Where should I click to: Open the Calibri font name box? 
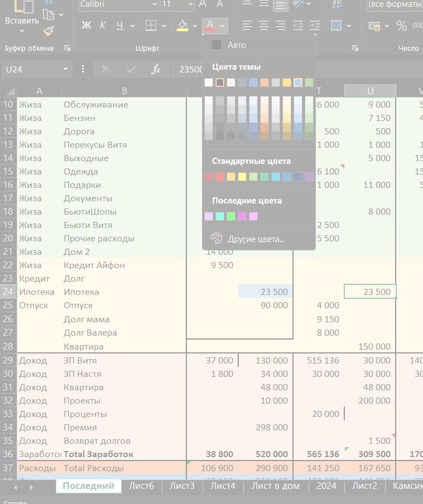pyautogui.click(x=119, y=4)
